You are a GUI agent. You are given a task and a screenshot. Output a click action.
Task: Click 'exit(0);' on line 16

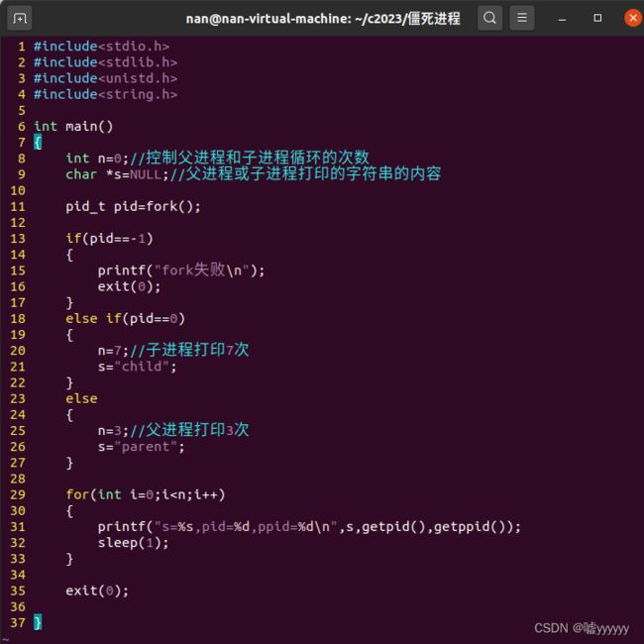point(130,286)
